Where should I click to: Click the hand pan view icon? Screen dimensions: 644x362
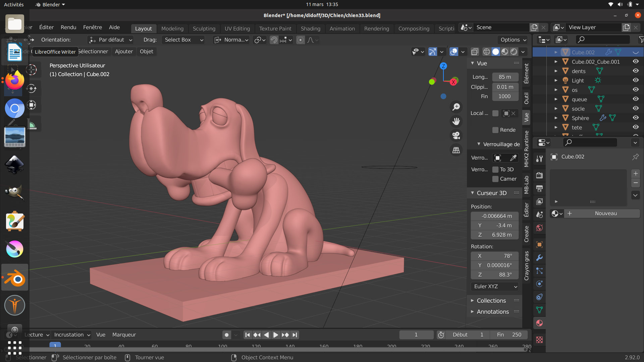point(456,121)
